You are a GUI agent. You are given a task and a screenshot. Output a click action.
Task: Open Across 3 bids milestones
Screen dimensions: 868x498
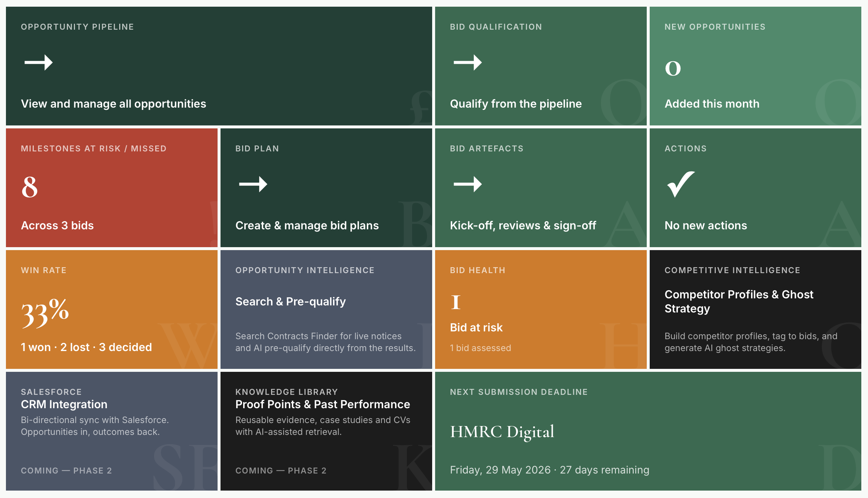[57, 225]
